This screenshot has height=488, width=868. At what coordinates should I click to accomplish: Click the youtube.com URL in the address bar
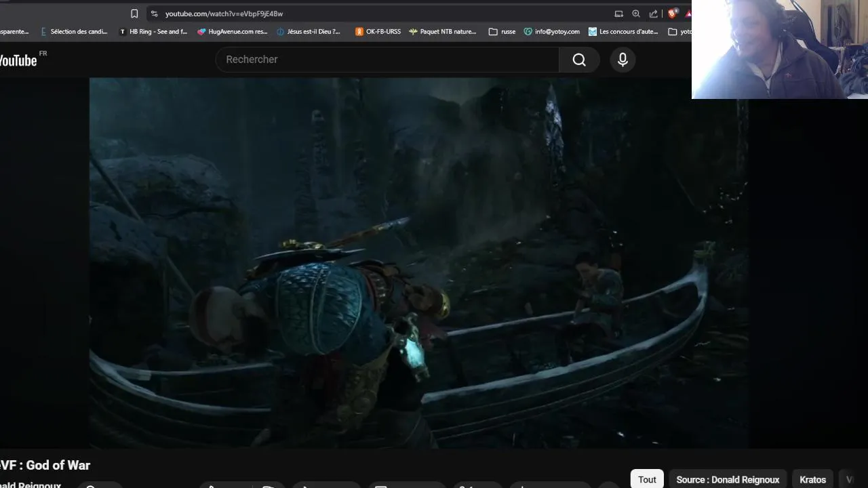224,14
